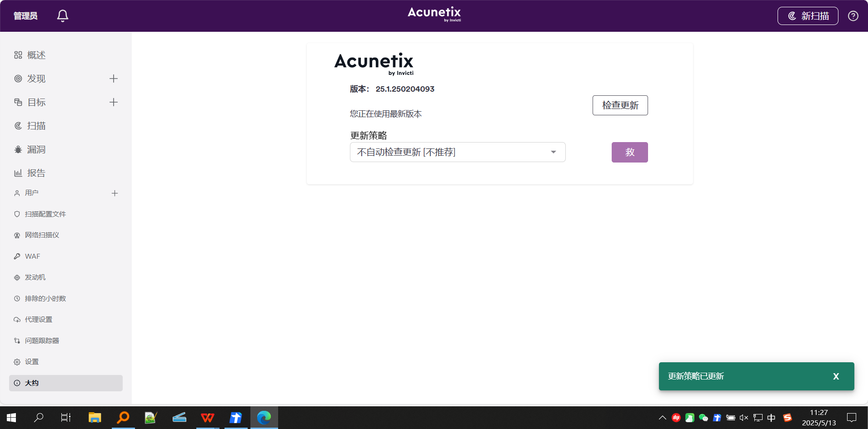Open File Explorer from the taskbar
Viewport: 868px width, 429px height.
(x=95, y=418)
